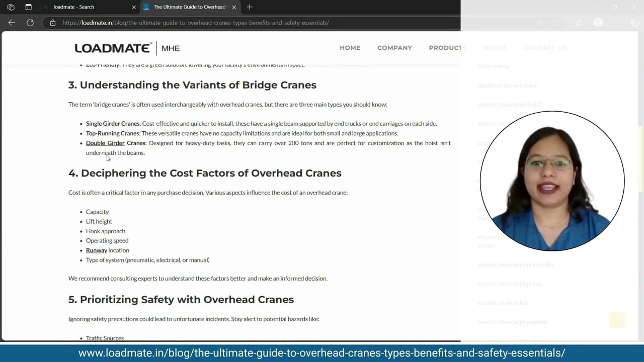Click the "Hook approach" list item

tap(106, 231)
